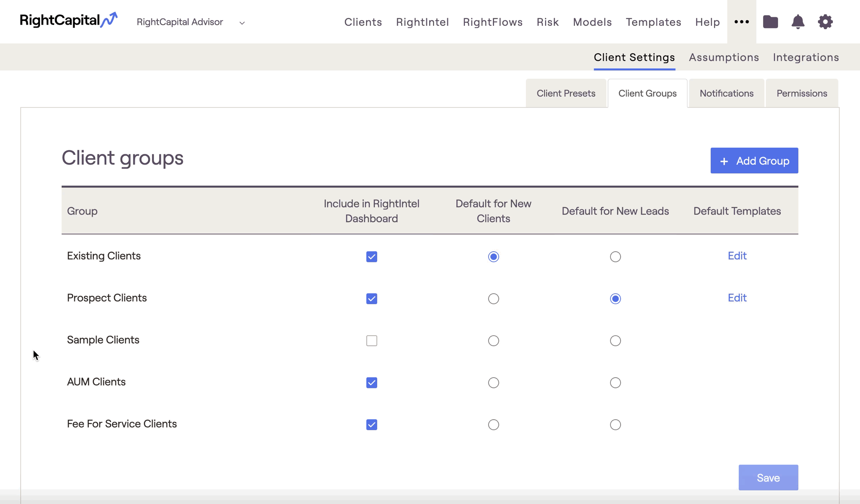Click the Include in RightIntel Dashboard header

click(x=372, y=211)
